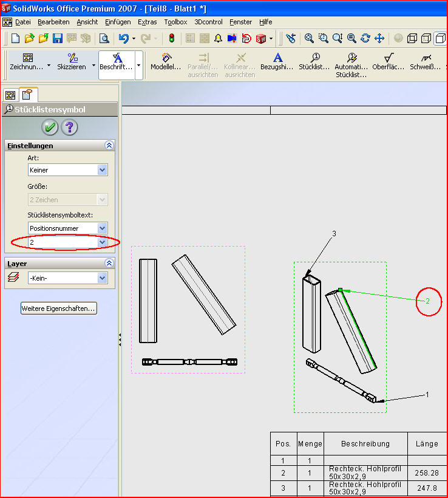Open the dropdown showing value 2
Image resolution: width=448 pixels, height=498 pixels.
67,242
